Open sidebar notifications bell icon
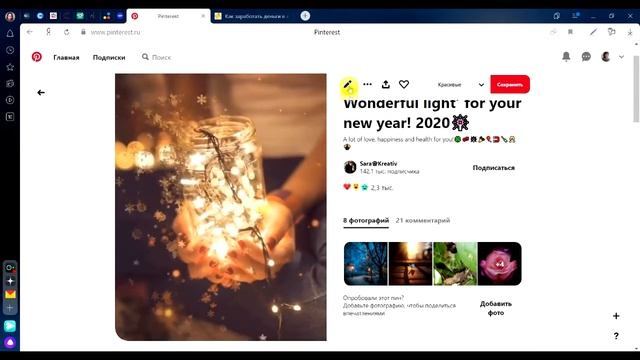 point(10,33)
